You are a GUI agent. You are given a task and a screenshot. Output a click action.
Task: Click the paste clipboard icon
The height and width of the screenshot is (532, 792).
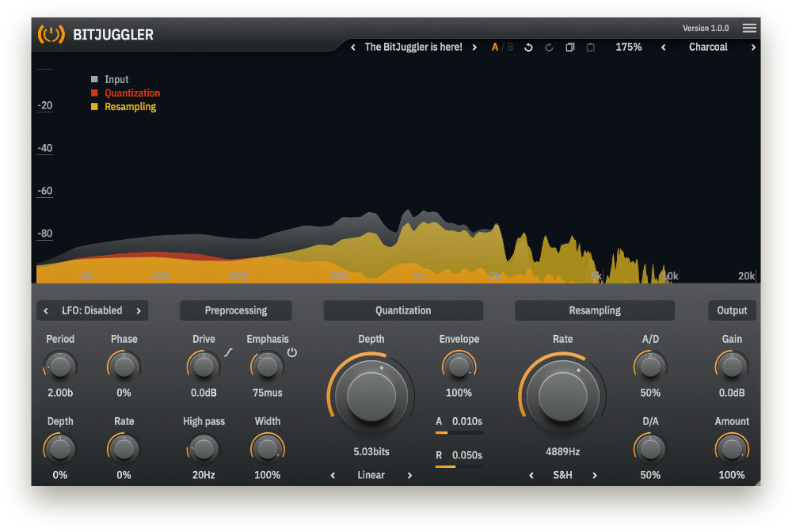click(x=591, y=47)
